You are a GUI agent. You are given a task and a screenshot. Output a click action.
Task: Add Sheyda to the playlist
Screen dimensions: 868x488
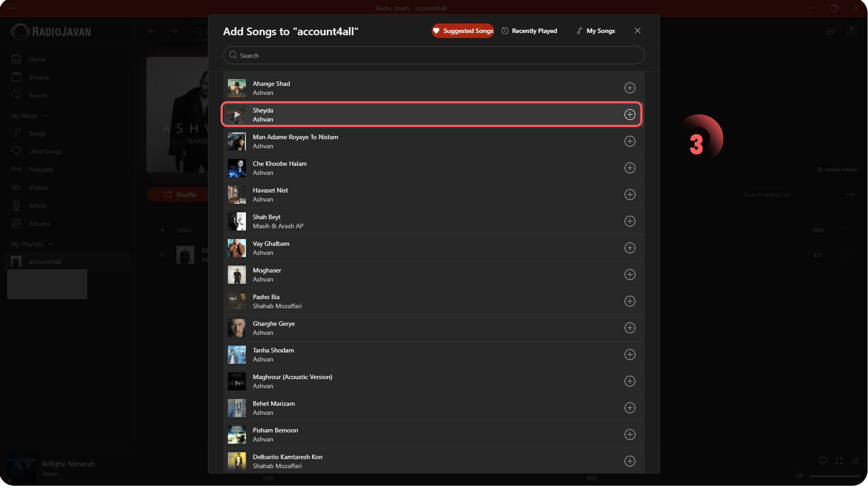[x=630, y=115]
